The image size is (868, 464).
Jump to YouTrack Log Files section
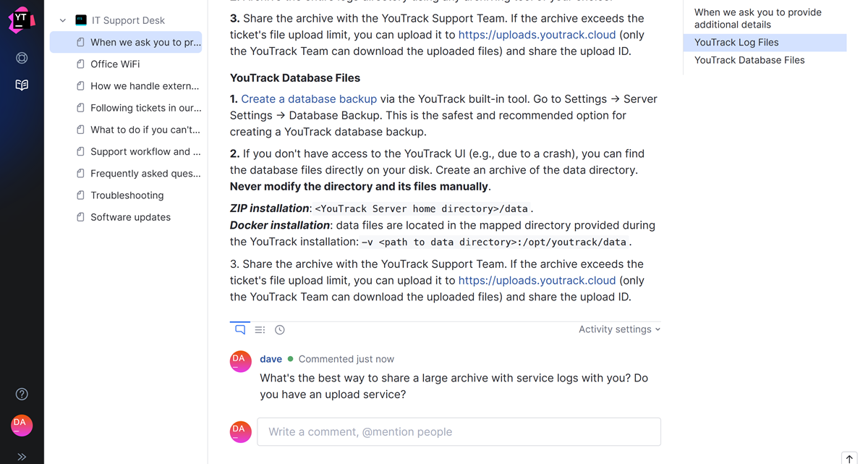click(736, 42)
